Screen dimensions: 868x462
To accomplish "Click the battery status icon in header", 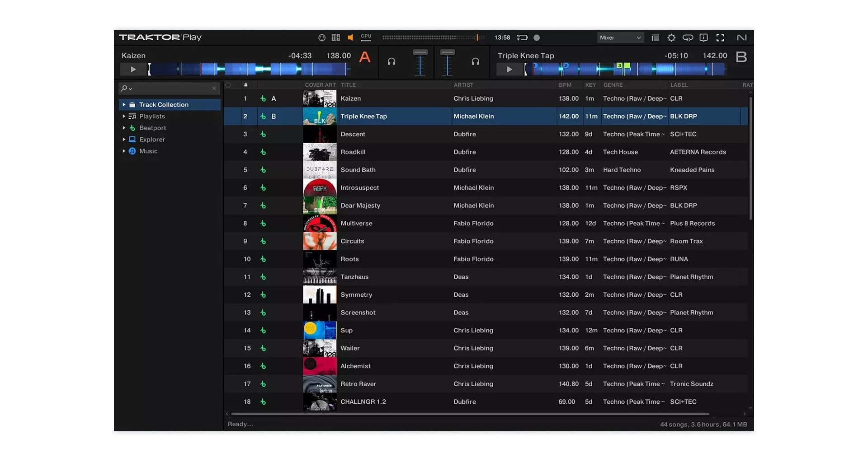I will [x=522, y=38].
